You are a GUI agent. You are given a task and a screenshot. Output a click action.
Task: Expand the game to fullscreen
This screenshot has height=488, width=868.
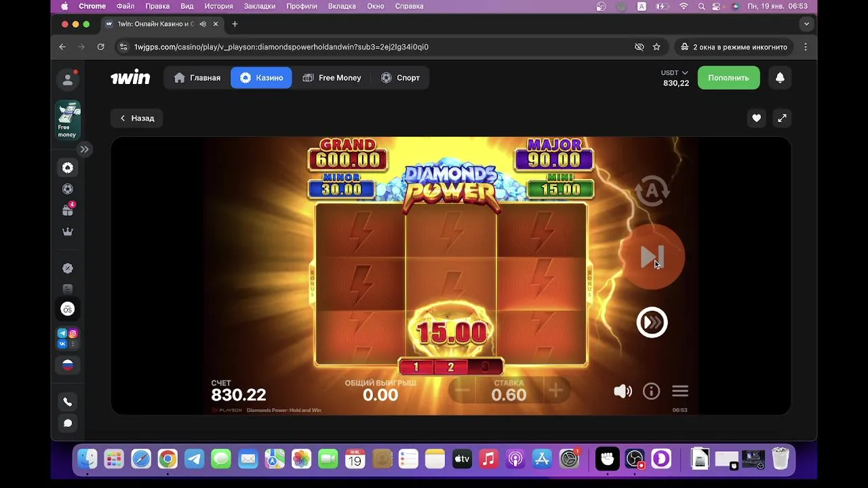782,118
